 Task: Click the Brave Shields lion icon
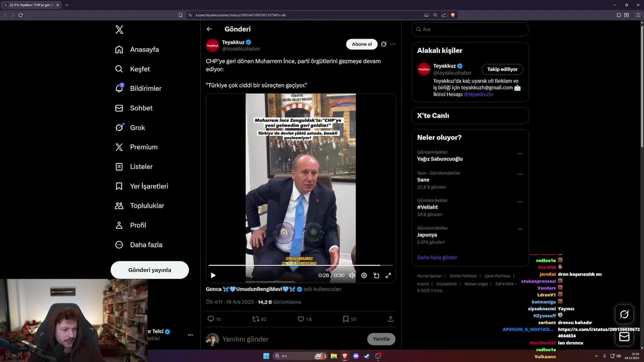[453, 15]
